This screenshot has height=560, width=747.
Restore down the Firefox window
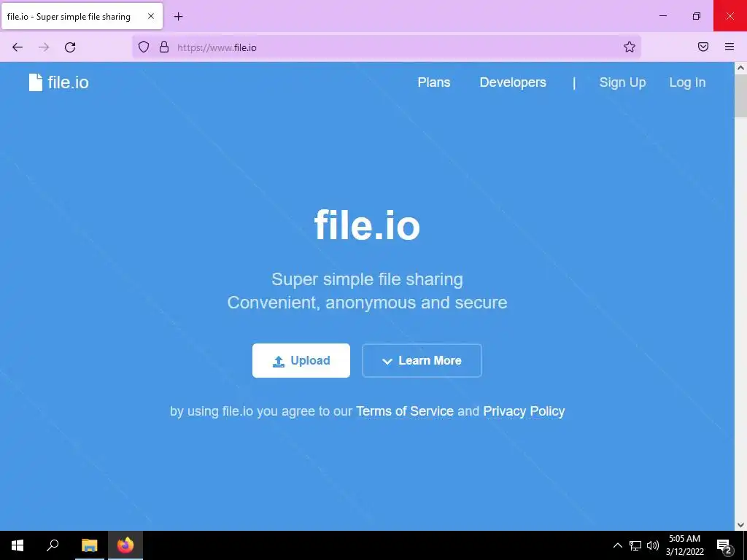pyautogui.click(x=697, y=16)
